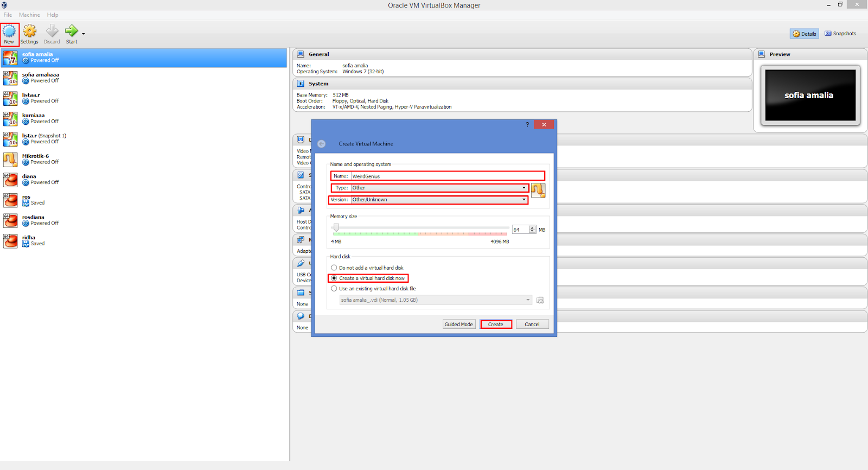Select the rosdiana VM icon
This screenshot has width=868, height=470.
click(10, 220)
